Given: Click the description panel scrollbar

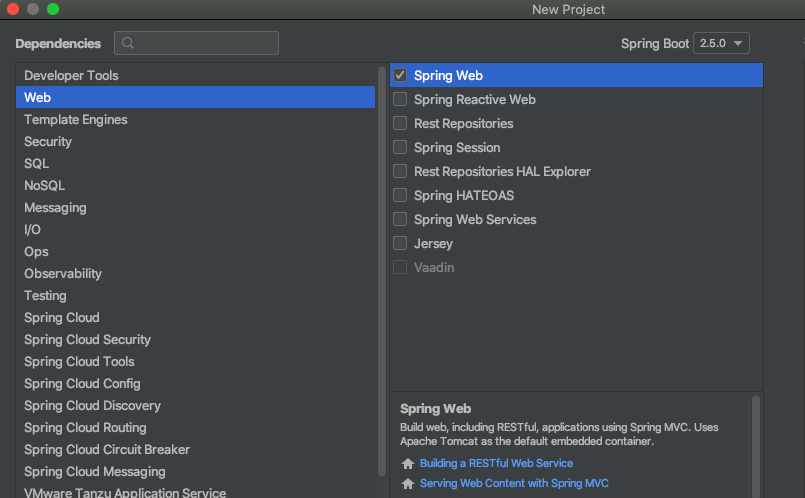Looking at the screenshot, I should point(756,446).
